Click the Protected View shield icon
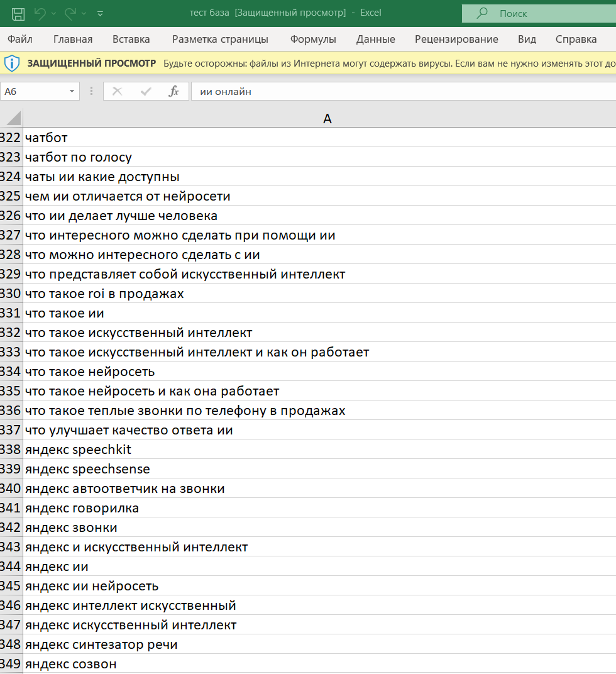 11,64
